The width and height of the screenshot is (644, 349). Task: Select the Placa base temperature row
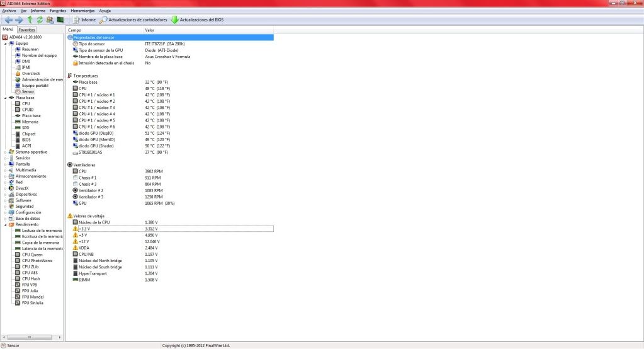pyautogui.click(x=171, y=83)
